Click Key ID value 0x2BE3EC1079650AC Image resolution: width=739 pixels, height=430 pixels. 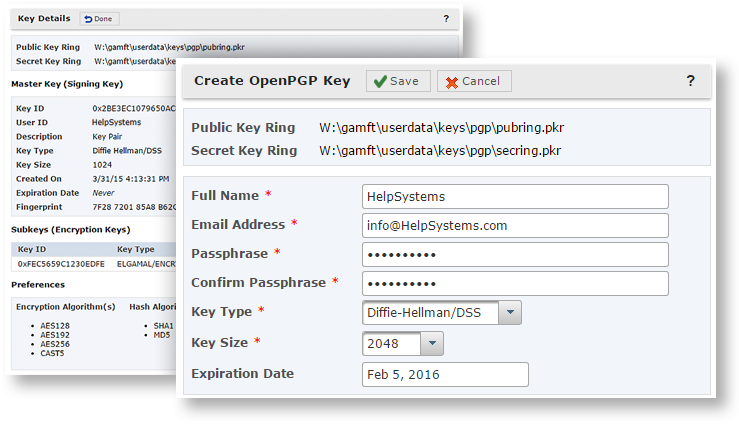[134, 108]
